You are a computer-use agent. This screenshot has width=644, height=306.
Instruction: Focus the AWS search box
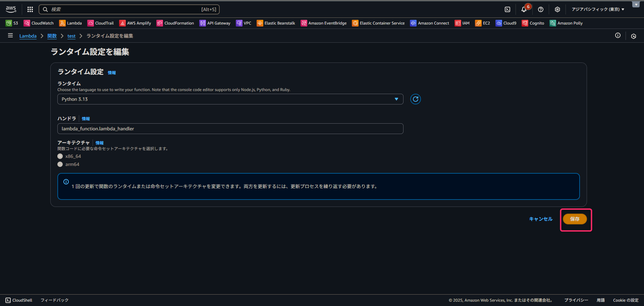point(129,9)
